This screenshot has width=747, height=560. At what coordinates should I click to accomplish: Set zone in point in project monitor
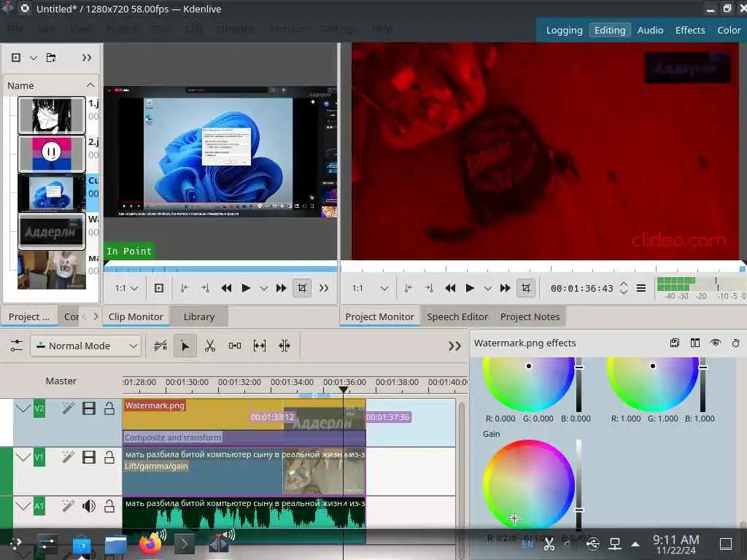coord(409,288)
